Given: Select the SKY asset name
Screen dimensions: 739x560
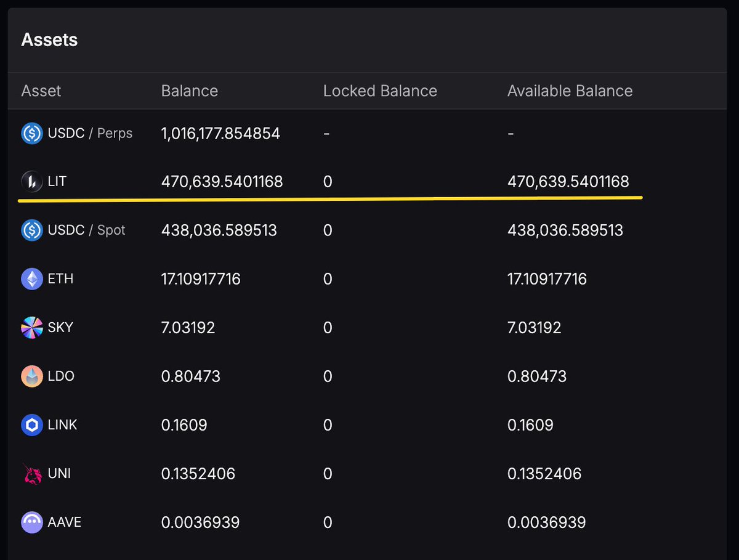Looking at the screenshot, I should [60, 328].
